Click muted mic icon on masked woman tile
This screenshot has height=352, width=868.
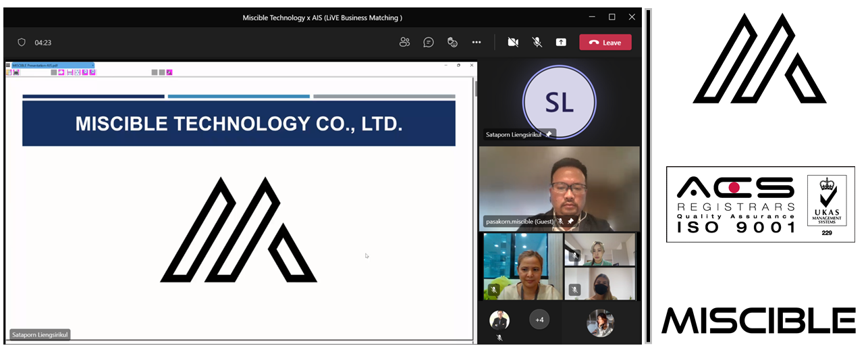574,290
